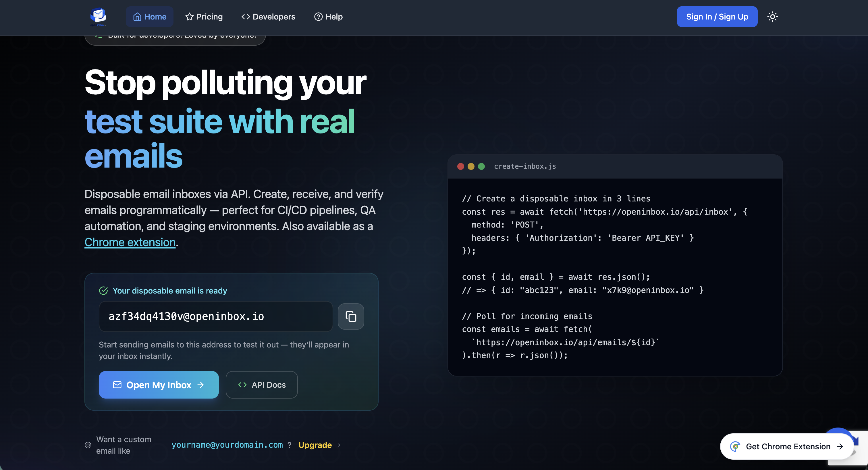Click the Chrome logo icon in extension button
Viewport: 868px width, 470px height.
[735, 446]
